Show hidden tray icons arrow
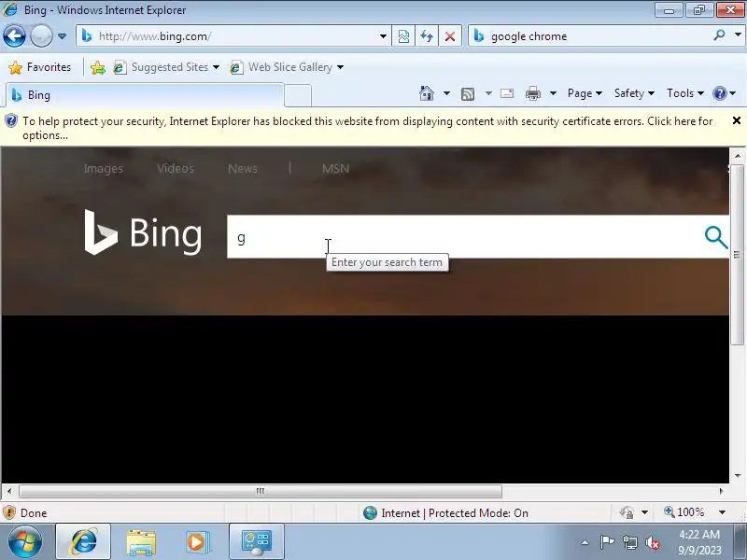Screen dimensions: 747x560 tap(585, 542)
